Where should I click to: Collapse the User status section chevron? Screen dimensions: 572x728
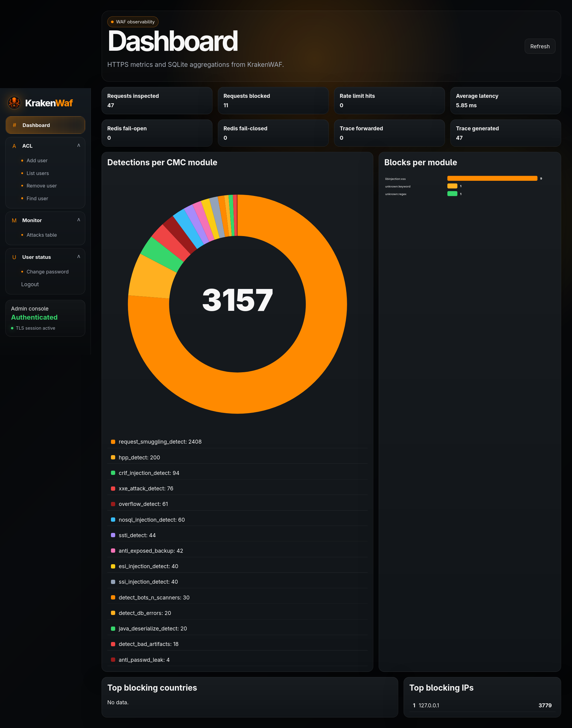coord(79,257)
